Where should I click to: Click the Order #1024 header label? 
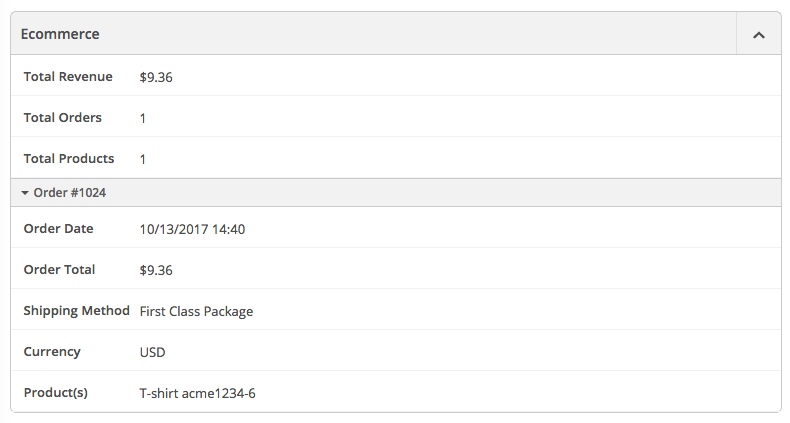[x=70, y=193]
